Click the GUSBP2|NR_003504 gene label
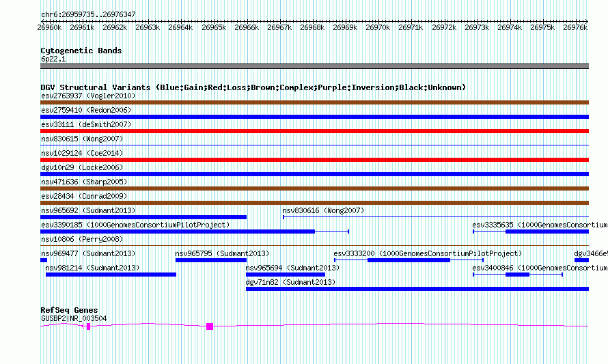Screen dimensions: 608x364 (74, 319)
